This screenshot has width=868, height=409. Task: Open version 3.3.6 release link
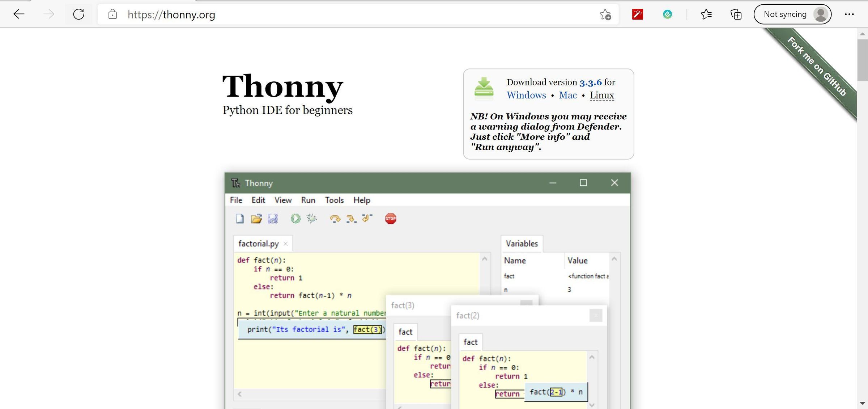(x=590, y=83)
